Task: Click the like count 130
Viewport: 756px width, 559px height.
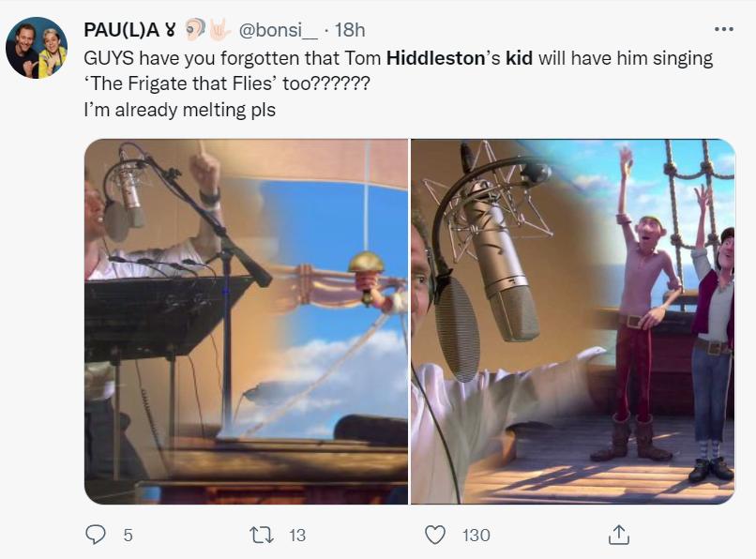Action: click(476, 535)
